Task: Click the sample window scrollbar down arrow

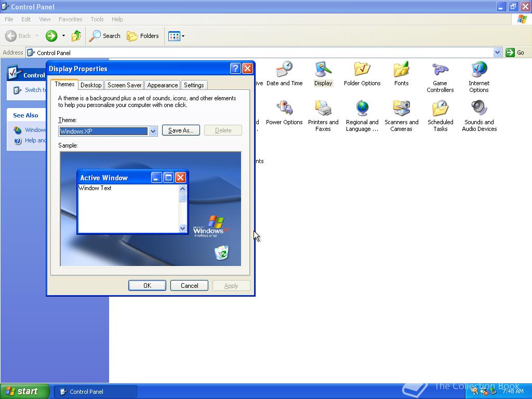Action: [x=182, y=229]
